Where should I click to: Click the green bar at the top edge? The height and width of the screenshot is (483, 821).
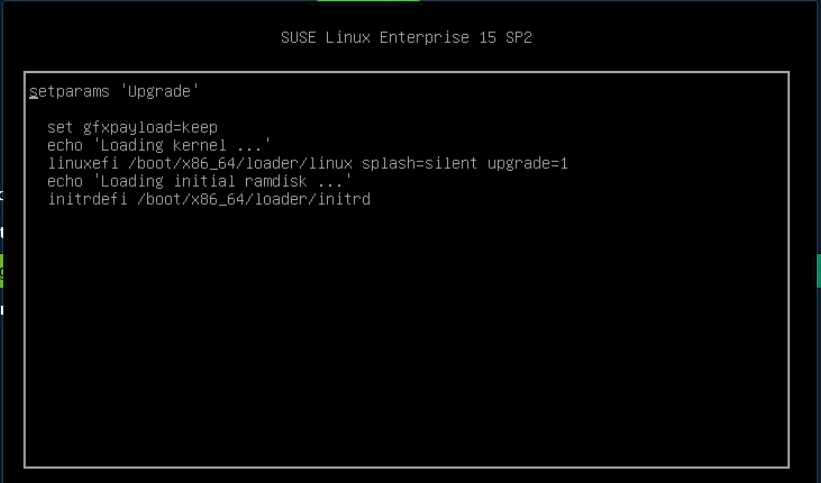[x=368, y=1]
